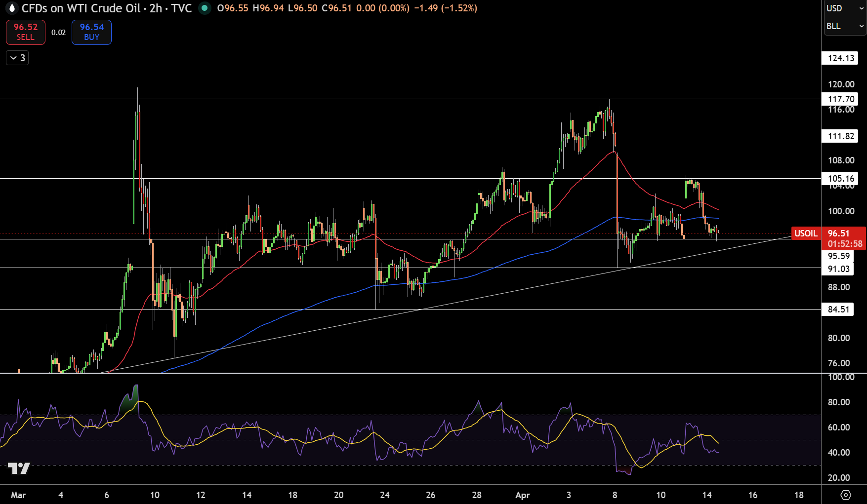Open chart settings gear icon
Viewport: 867px width, 504px height.
[x=845, y=495]
